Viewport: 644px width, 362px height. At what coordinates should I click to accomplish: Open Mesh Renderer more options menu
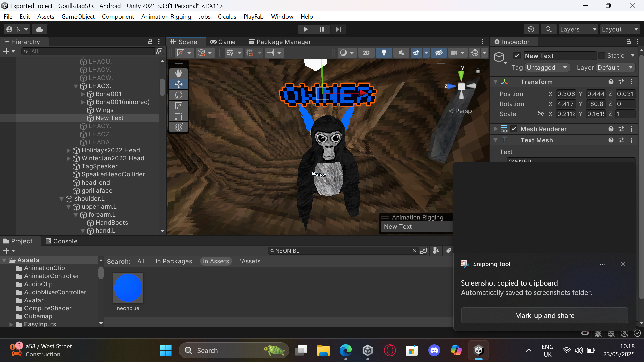[x=631, y=129]
